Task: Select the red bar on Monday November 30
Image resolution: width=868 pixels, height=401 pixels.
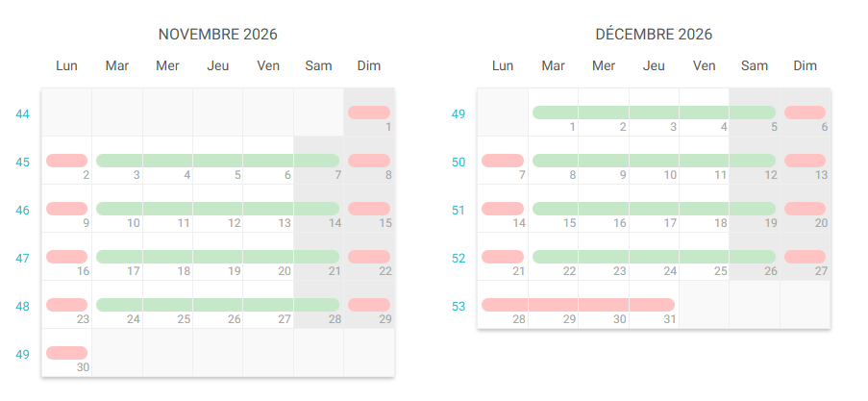Action: pyautogui.click(x=66, y=353)
